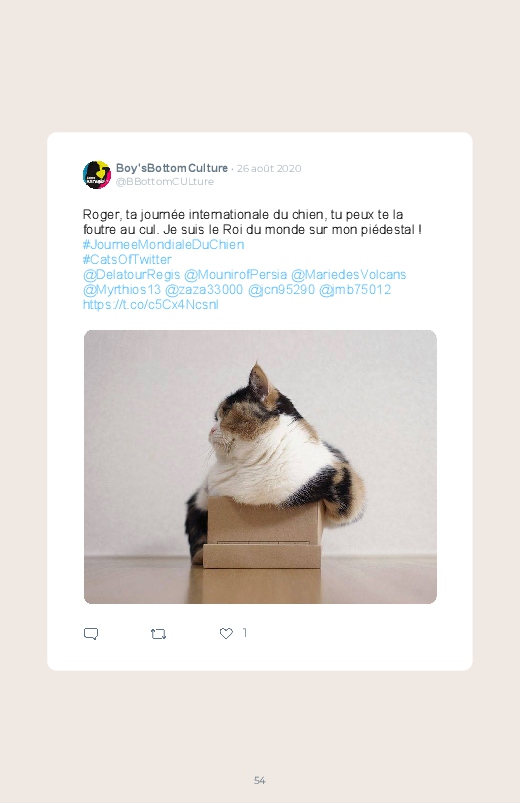Visit the @DelatourRegis mention
The width and height of the screenshot is (520, 803).
pyautogui.click(x=131, y=274)
